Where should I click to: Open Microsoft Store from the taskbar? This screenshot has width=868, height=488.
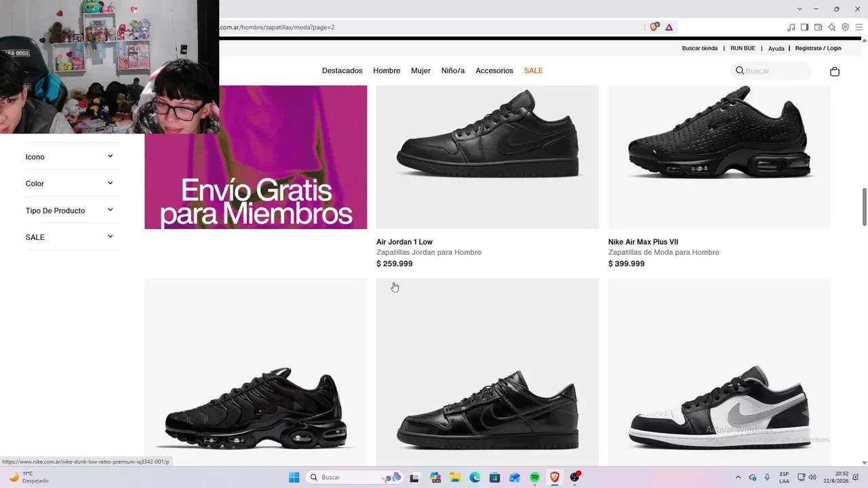click(x=495, y=477)
